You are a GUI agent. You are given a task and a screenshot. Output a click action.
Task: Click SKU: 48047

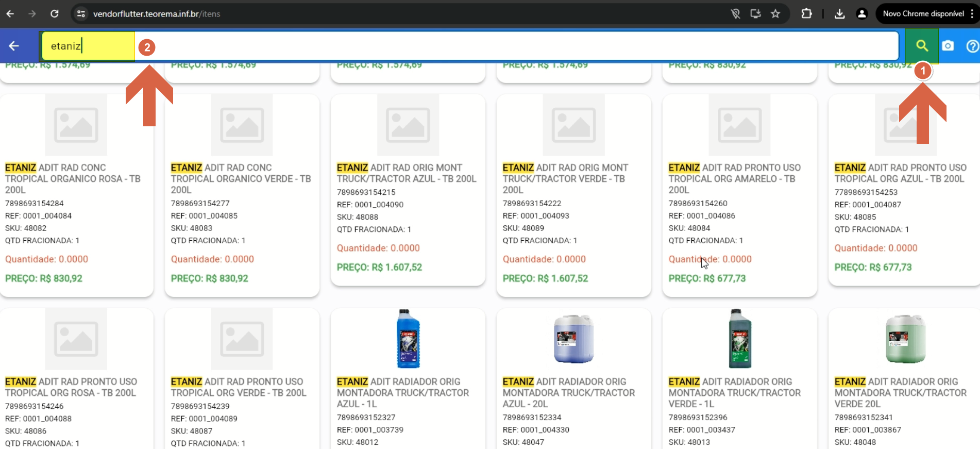pyautogui.click(x=523, y=442)
